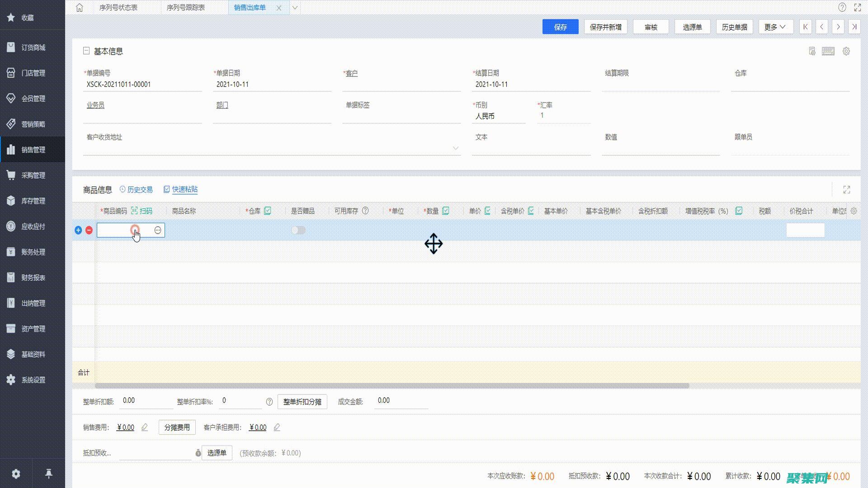Click the home icon tab
The width and height of the screenshot is (868, 488).
(80, 8)
